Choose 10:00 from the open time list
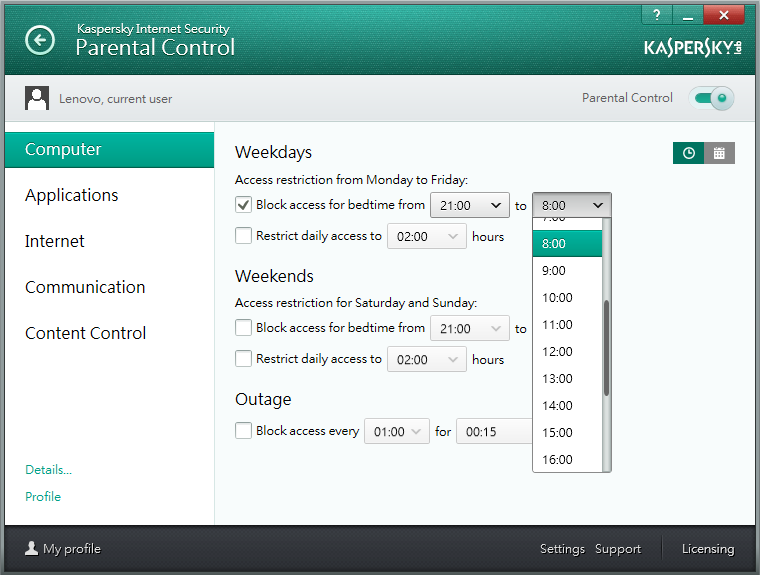The height and width of the screenshot is (575, 760). pos(557,298)
